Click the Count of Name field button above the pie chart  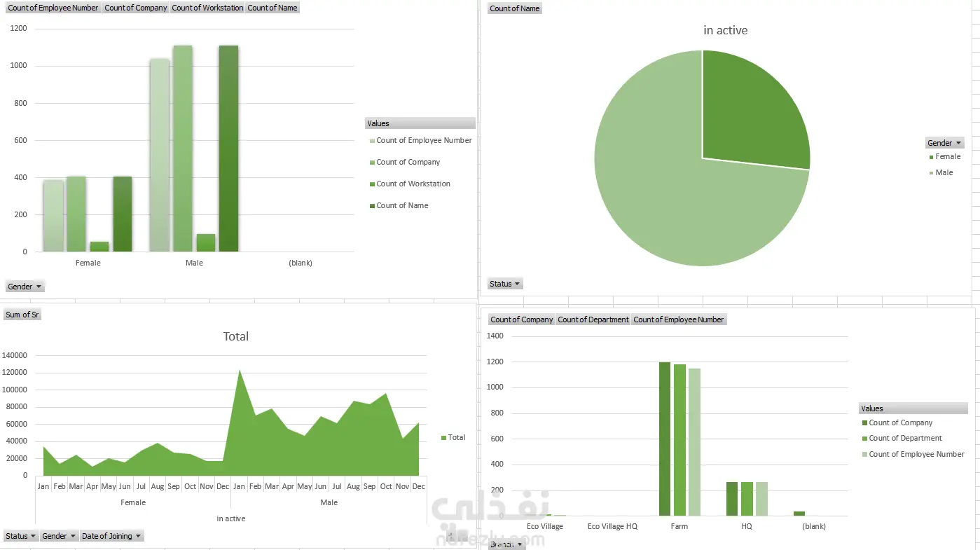[515, 8]
